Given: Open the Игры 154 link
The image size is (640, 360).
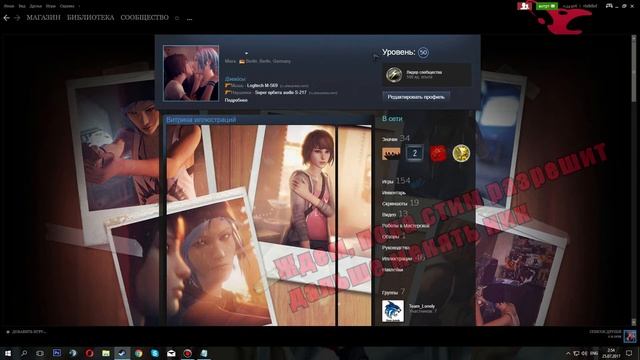Looking at the screenshot, I should (x=396, y=181).
